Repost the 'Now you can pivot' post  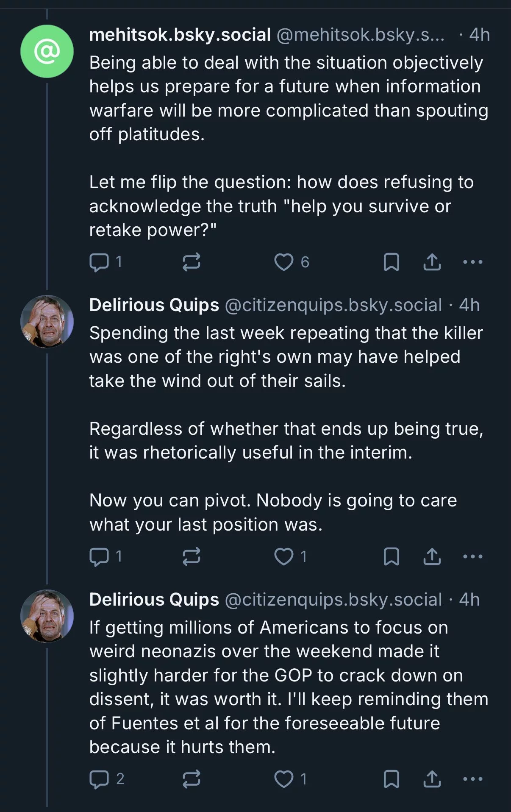pyautogui.click(x=191, y=556)
